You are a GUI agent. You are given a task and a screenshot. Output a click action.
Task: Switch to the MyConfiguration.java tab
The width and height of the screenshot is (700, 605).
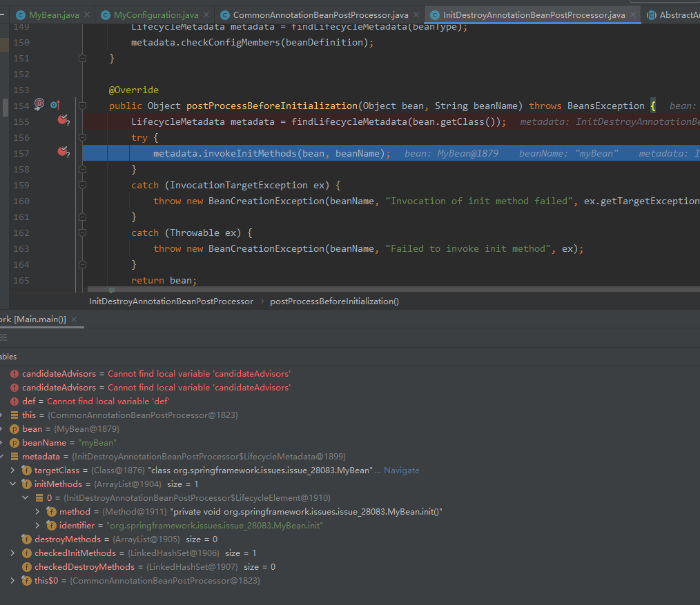(x=156, y=15)
